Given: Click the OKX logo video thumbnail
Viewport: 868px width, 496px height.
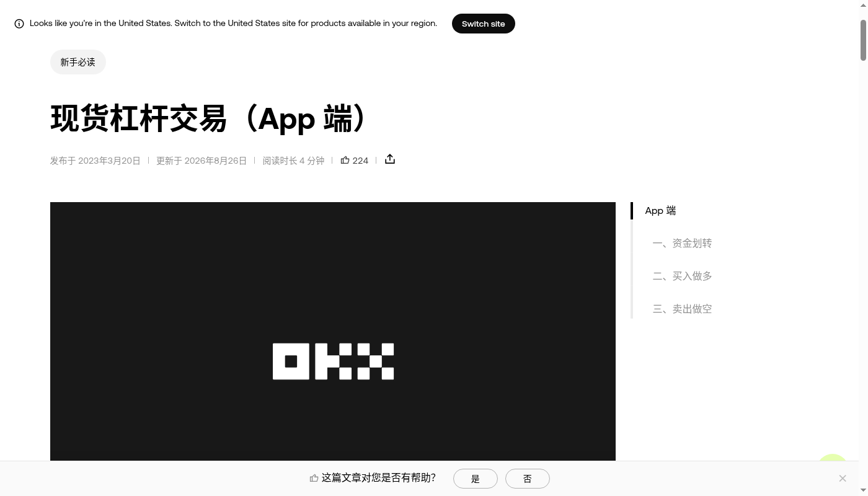Looking at the screenshot, I should coord(333,332).
